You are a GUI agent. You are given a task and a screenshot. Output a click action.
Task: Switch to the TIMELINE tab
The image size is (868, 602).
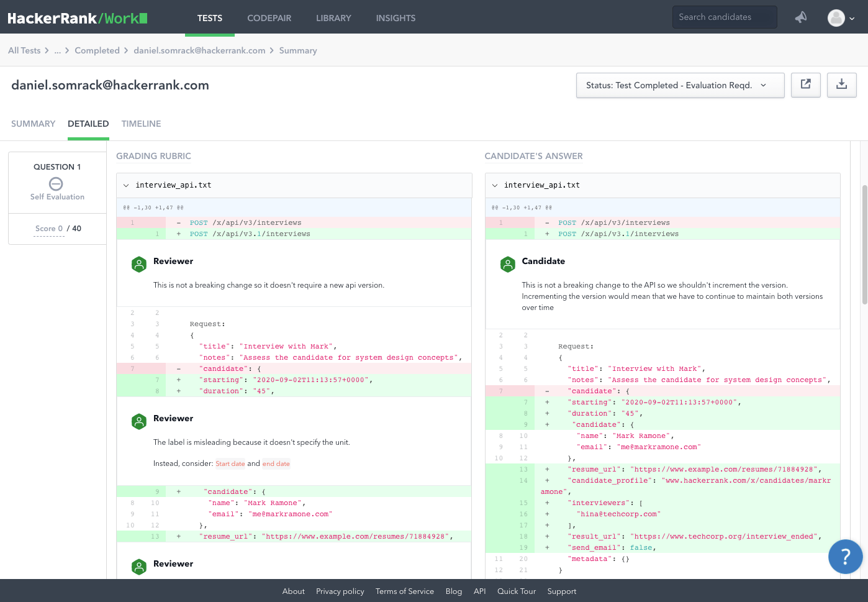[141, 124]
